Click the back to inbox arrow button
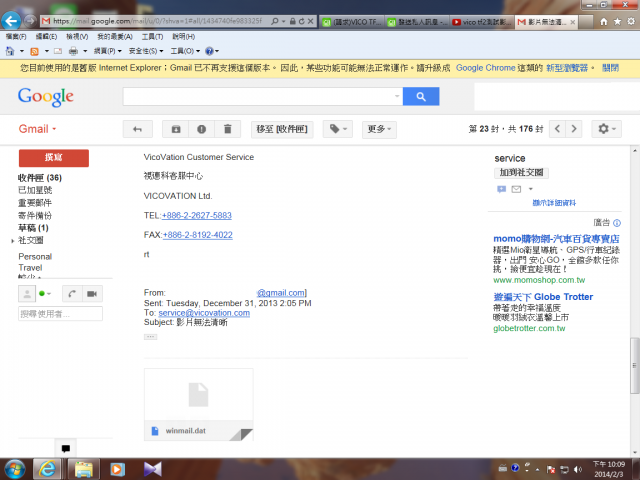Viewport: 640px width, 480px height. coord(138,129)
